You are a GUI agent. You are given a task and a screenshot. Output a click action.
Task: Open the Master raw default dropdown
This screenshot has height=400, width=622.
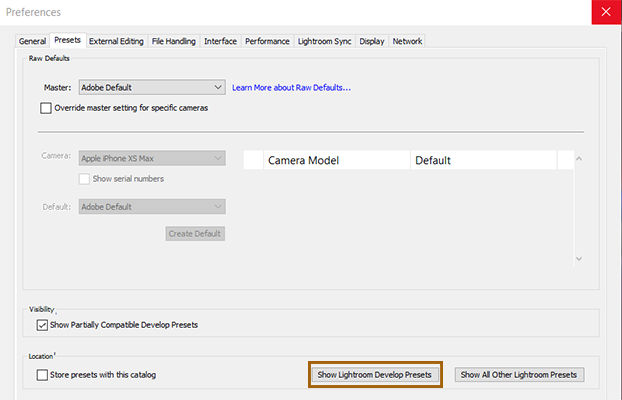152,87
